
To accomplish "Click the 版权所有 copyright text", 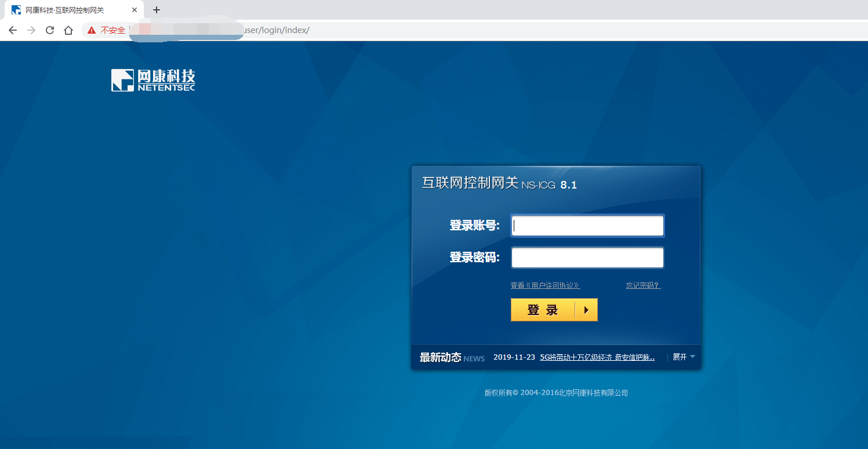I will click(556, 393).
